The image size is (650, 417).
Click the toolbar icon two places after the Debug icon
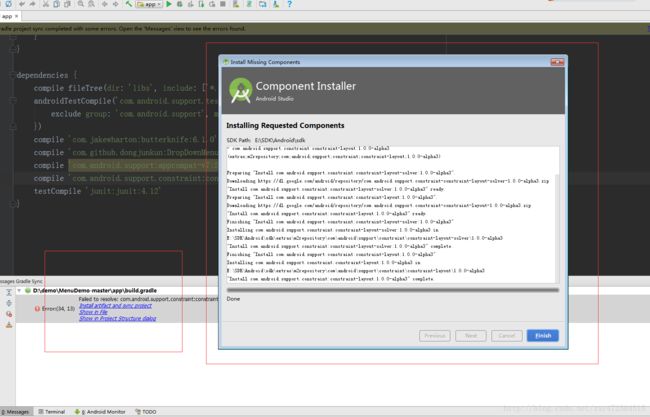click(x=201, y=4)
